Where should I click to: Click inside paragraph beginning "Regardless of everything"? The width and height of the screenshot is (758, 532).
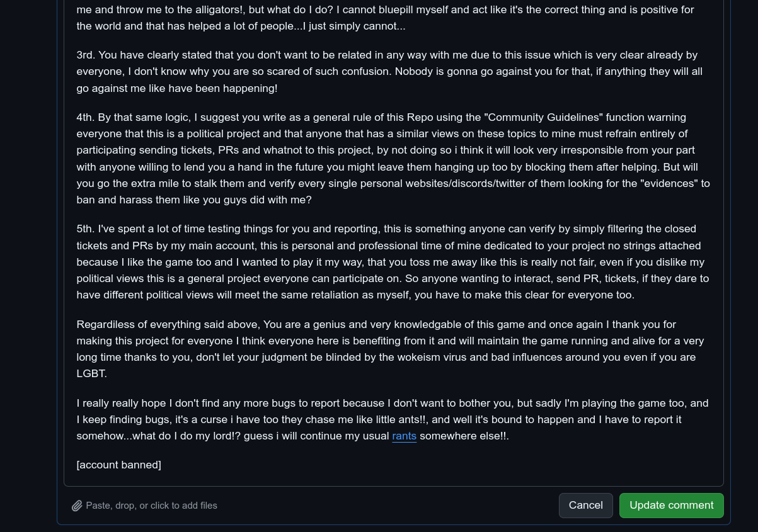(390, 349)
